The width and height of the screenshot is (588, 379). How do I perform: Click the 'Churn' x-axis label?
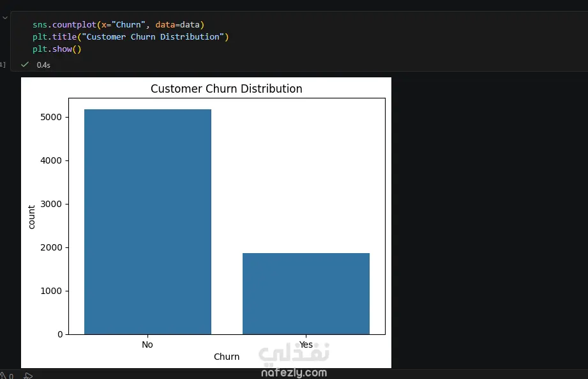coord(227,357)
